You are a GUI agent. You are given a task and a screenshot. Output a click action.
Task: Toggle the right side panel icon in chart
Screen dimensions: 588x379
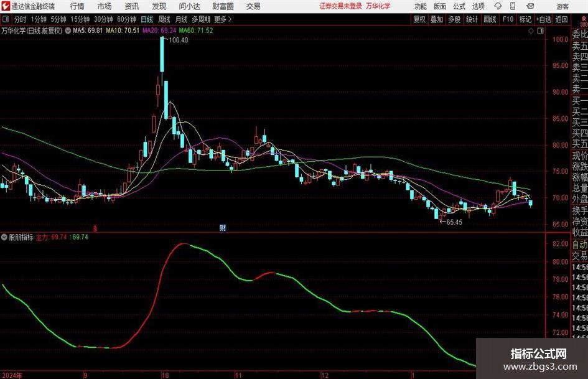(540, 31)
